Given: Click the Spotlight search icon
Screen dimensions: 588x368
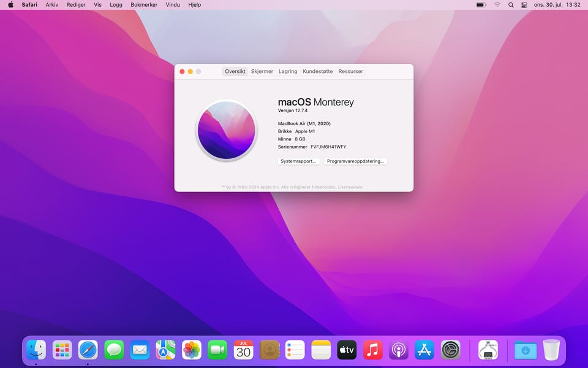Looking at the screenshot, I should click(511, 5).
